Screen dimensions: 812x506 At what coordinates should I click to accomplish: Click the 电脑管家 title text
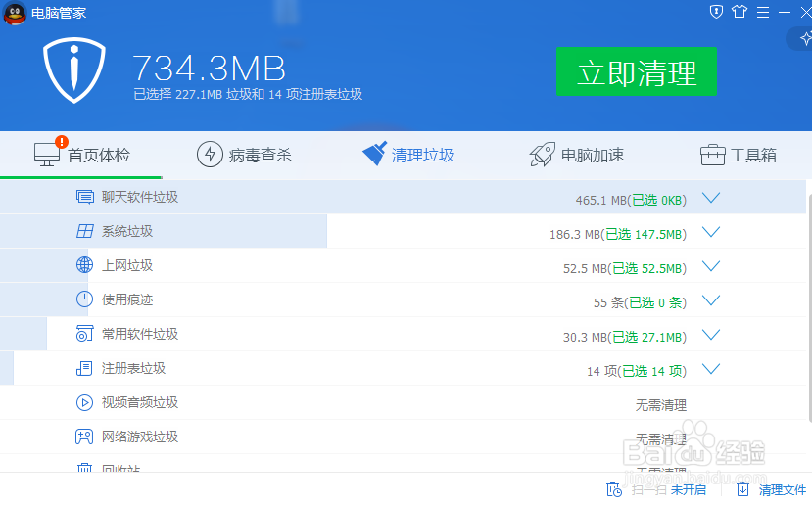[59, 13]
